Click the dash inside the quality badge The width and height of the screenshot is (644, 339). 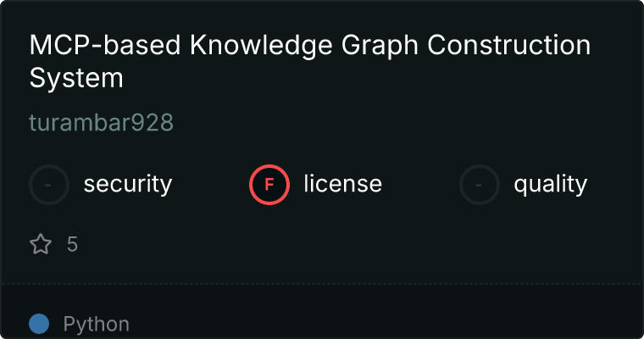480,184
